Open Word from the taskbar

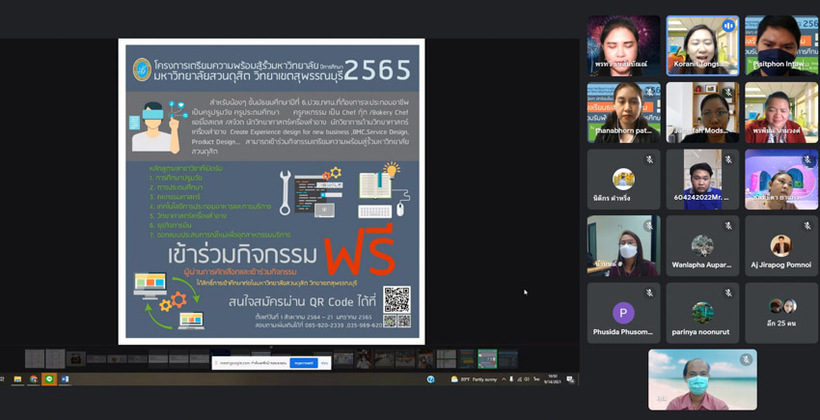point(65,379)
